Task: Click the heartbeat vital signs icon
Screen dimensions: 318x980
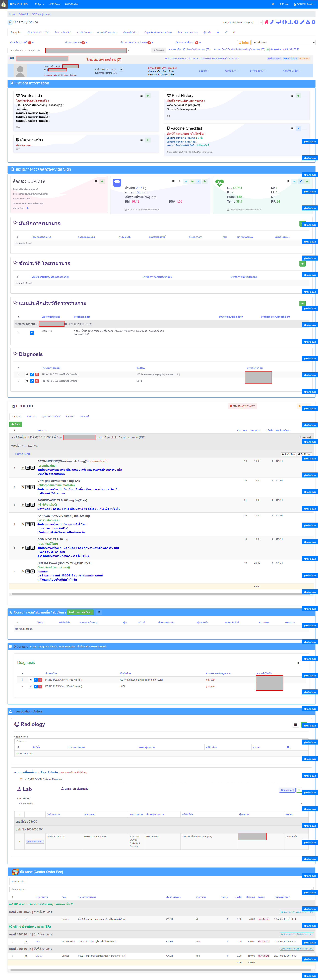Action: click(x=219, y=183)
